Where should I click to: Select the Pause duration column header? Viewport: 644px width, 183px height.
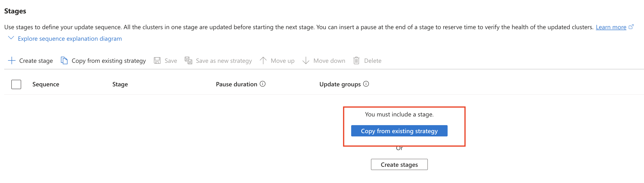pyautogui.click(x=236, y=84)
